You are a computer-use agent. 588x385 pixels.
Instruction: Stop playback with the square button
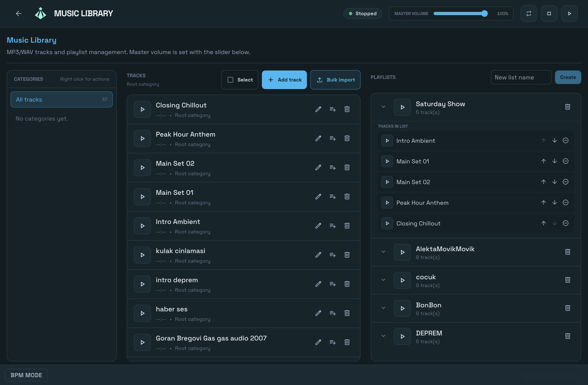(x=549, y=14)
